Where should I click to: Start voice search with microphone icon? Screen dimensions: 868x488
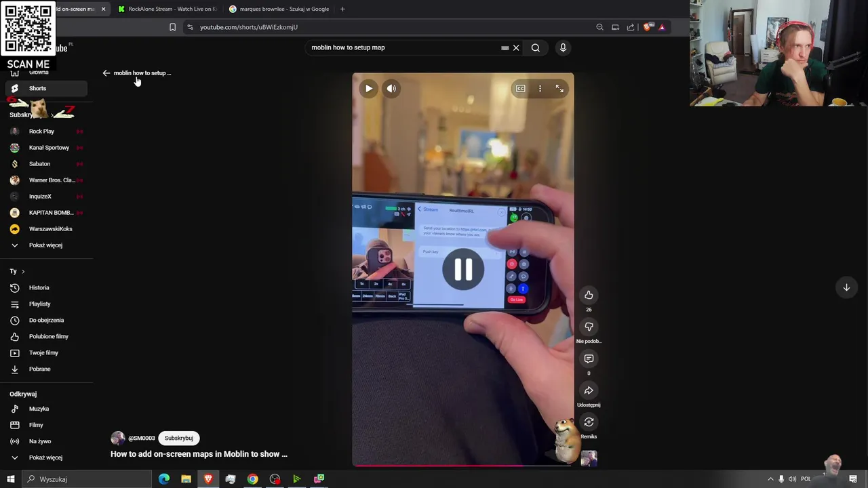tap(563, 47)
